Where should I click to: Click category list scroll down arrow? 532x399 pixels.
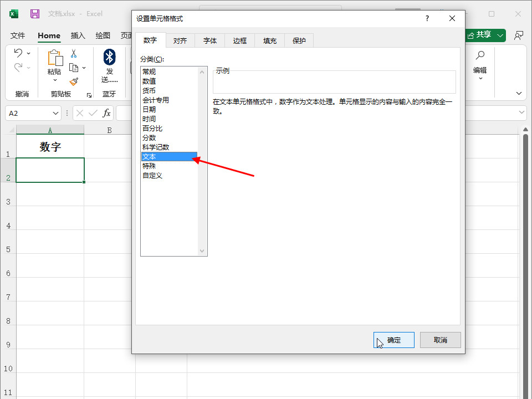point(202,250)
